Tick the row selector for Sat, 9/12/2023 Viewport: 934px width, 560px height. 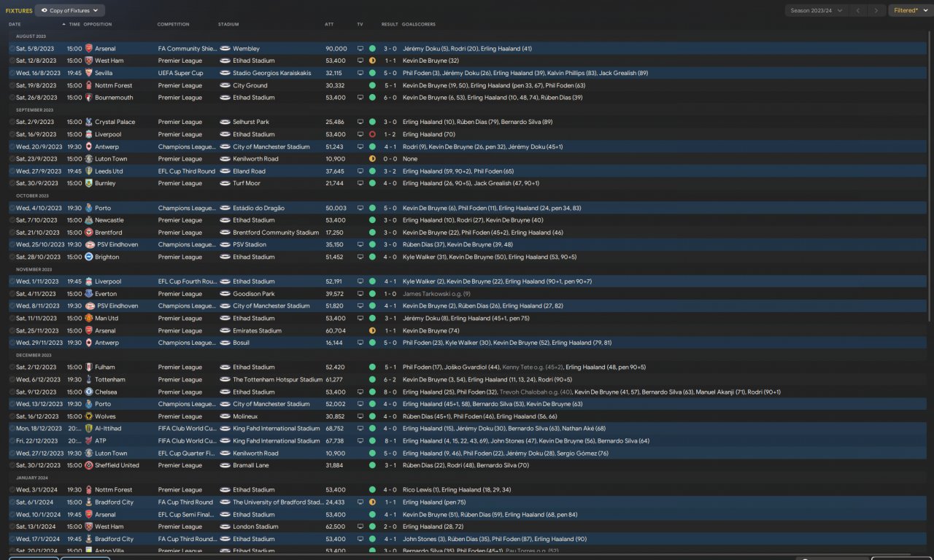click(x=12, y=392)
